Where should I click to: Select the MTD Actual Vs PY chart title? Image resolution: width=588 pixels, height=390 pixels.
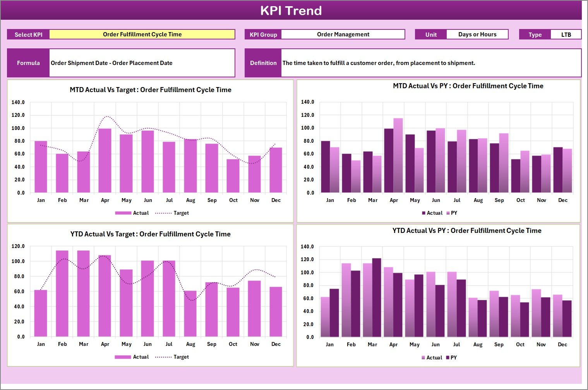[468, 86]
